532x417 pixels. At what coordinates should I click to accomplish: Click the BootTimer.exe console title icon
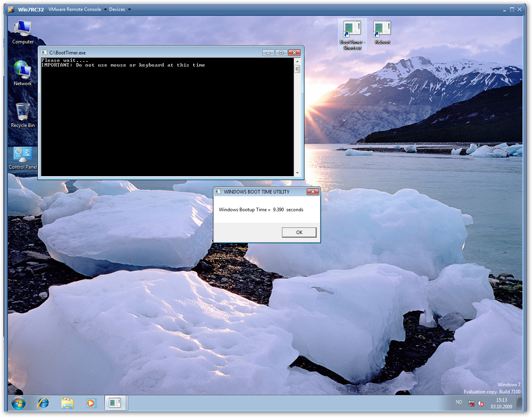(44, 52)
